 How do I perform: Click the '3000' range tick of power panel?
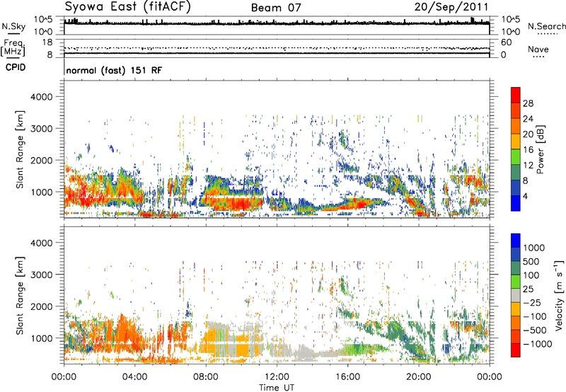pos(42,129)
